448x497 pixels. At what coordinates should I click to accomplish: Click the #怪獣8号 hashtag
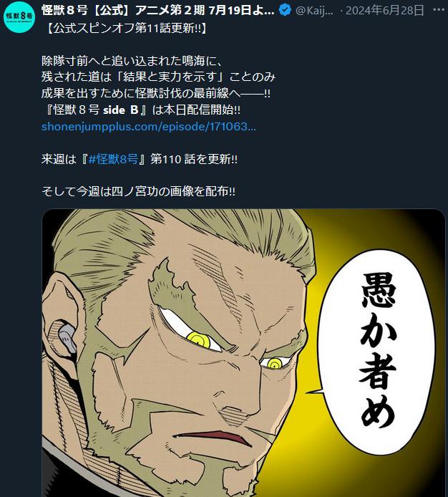pyautogui.click(x=113, y=159)
